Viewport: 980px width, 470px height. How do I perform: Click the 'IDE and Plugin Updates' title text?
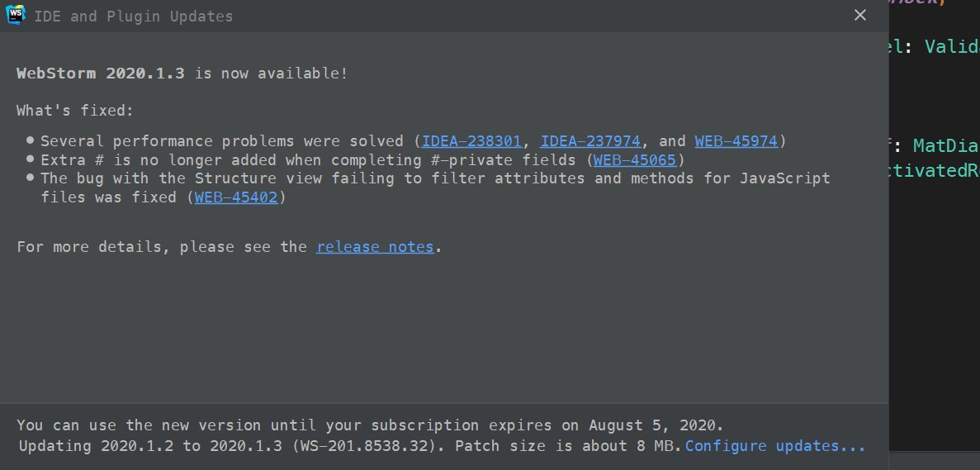[x=135, y=17]
